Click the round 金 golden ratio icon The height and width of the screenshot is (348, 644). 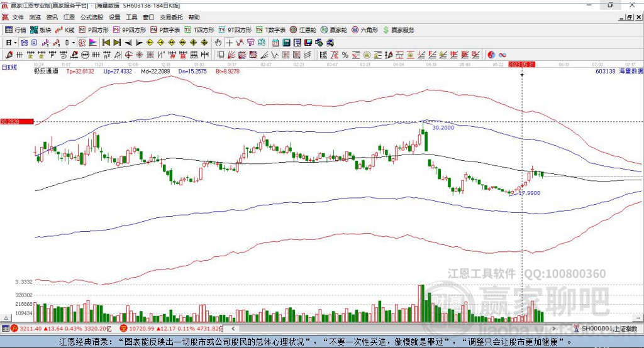click(367, 55)
